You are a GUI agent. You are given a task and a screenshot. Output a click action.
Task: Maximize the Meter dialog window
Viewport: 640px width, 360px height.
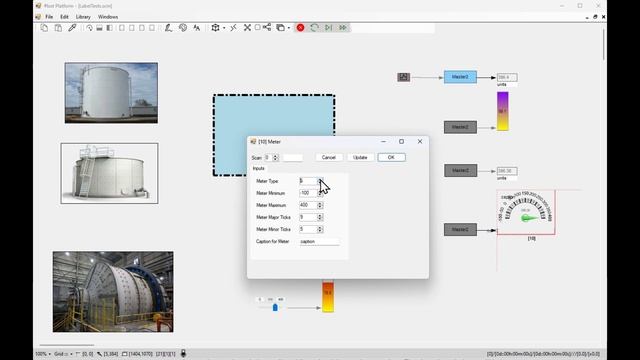pyautogui.click(x=402, y=141)
